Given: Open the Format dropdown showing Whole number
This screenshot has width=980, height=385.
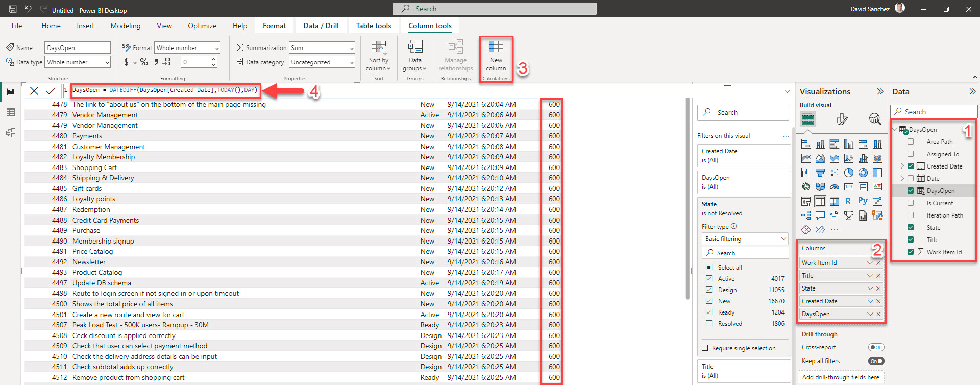Looking at the screenshot, I should (x=187, y=48).
